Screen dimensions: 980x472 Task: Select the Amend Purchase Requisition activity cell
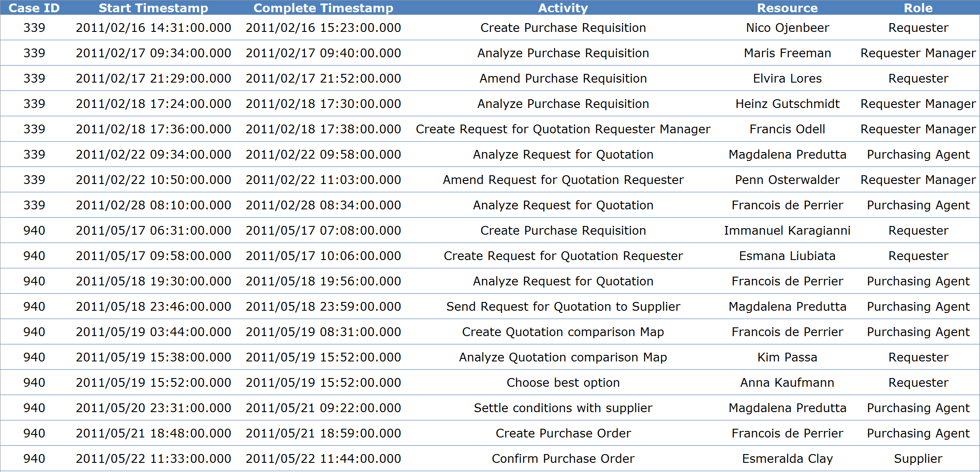563,78
